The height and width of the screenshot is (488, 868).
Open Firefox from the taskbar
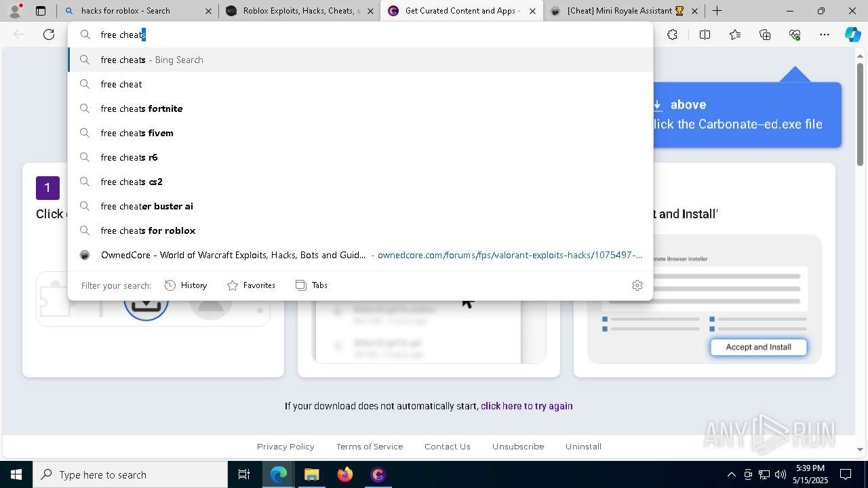coord(344,474)
